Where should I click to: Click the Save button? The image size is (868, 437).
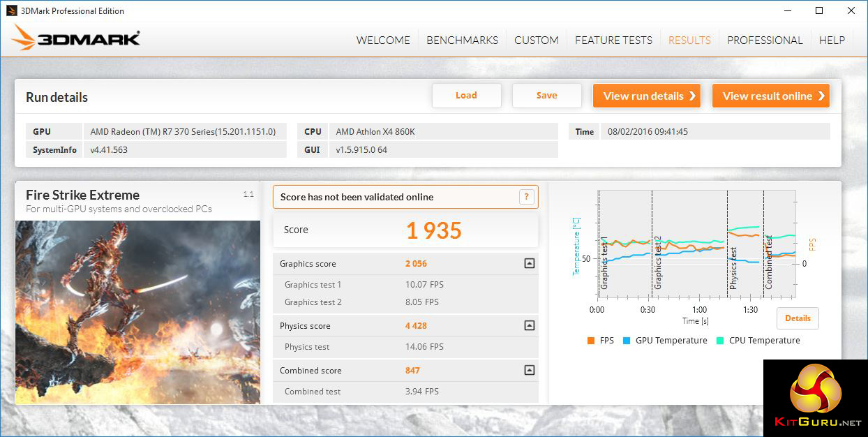(x=546, y=96)
